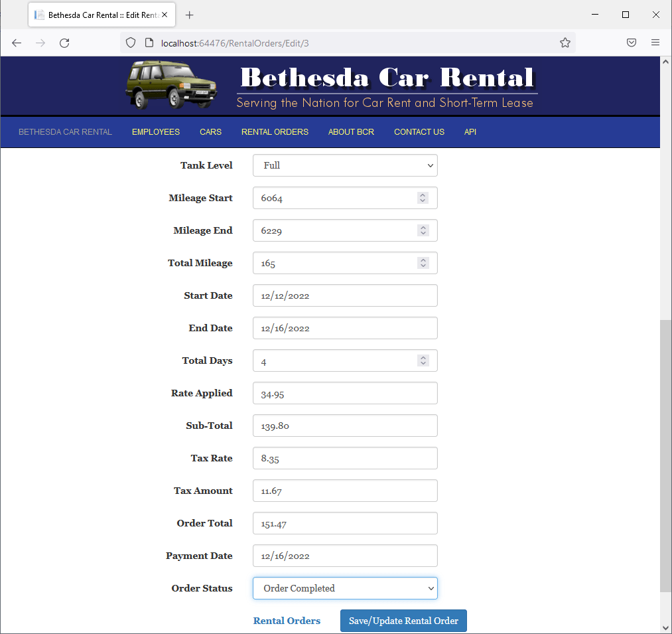Increment Total Days using the stepper arrow

tap(423, 357)
